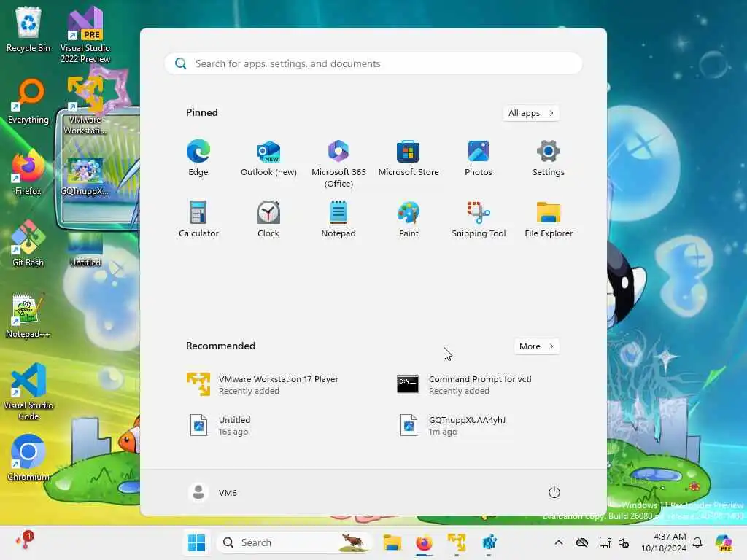The width and height of the screenshot is (747, 560).
Task: Open Snipping Tool
Action: [479, 219]
